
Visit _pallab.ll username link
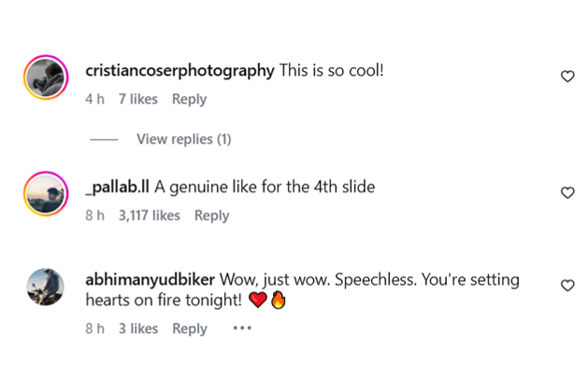(118, 187)
